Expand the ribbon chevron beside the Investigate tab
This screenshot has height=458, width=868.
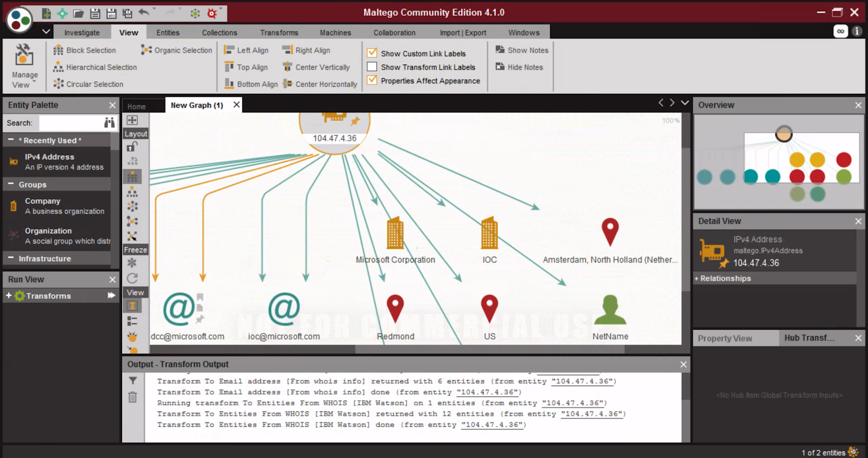(46, 31)
